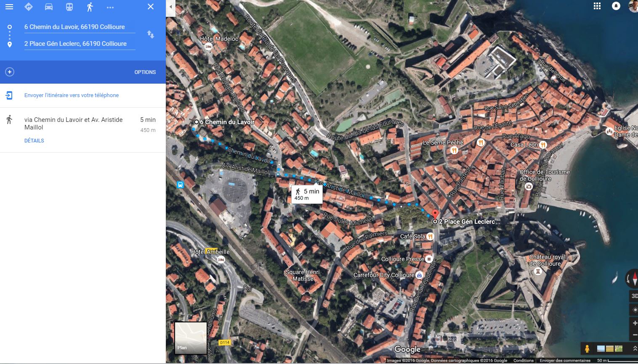The height and width of the screenshot is (364, 638).
Task: Click Le 5ème Péché restaurant marker
Action: click(454, 150)
